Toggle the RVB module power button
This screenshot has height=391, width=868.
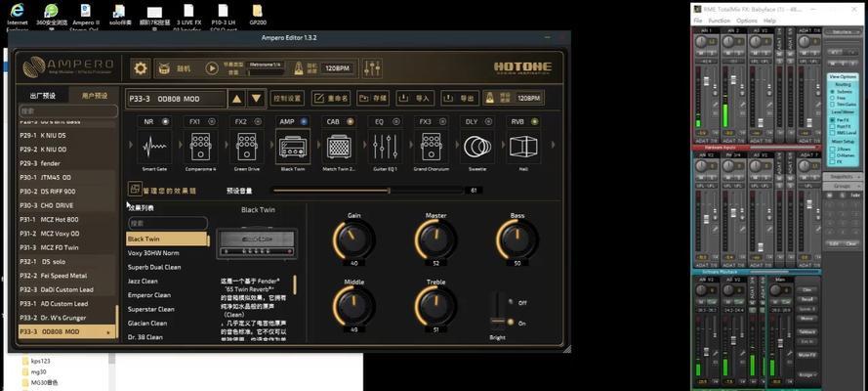534,121
